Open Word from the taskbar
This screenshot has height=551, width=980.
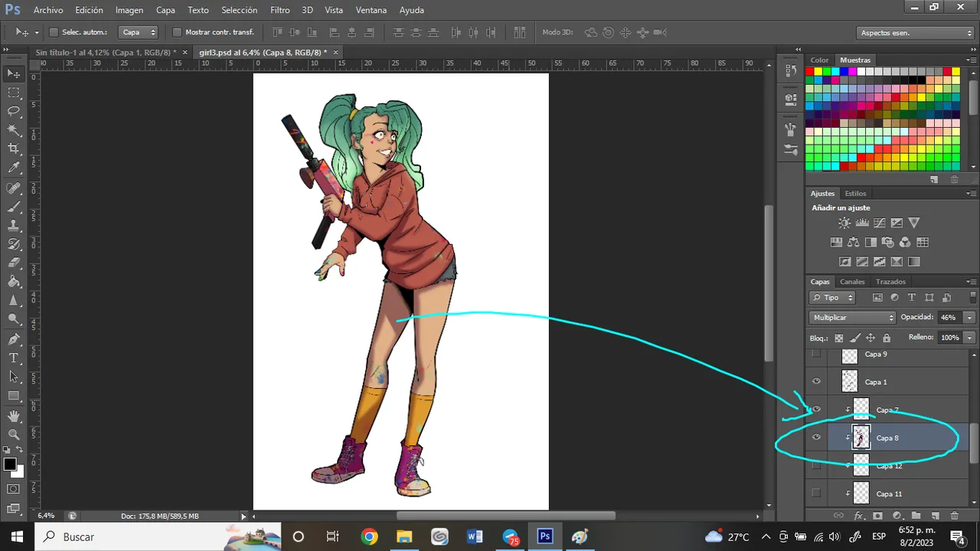[x=475, y=536]
